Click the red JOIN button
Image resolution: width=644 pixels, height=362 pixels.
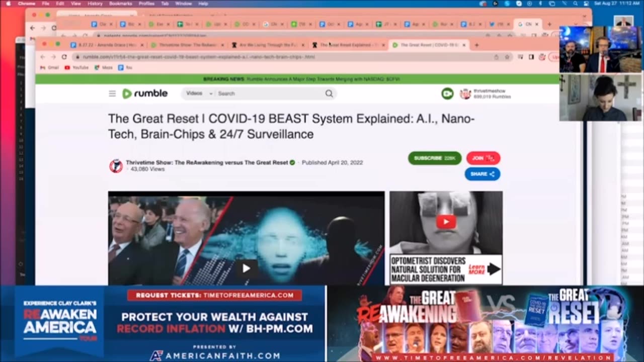(x=483, y=158)
